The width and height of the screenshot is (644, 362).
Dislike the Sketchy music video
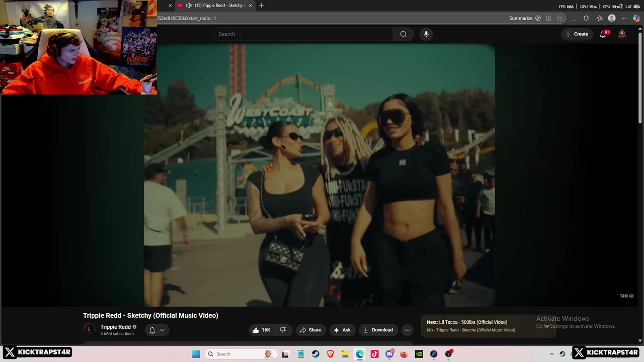tap(283, 330)
